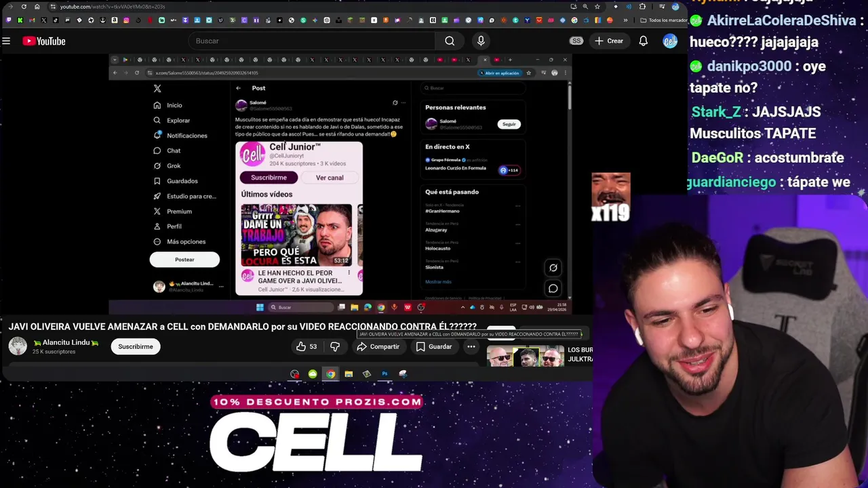The height and width of the screenshot is (488, 868).
Task: Open a new tab in the X browser window
Action: point(510,60)
